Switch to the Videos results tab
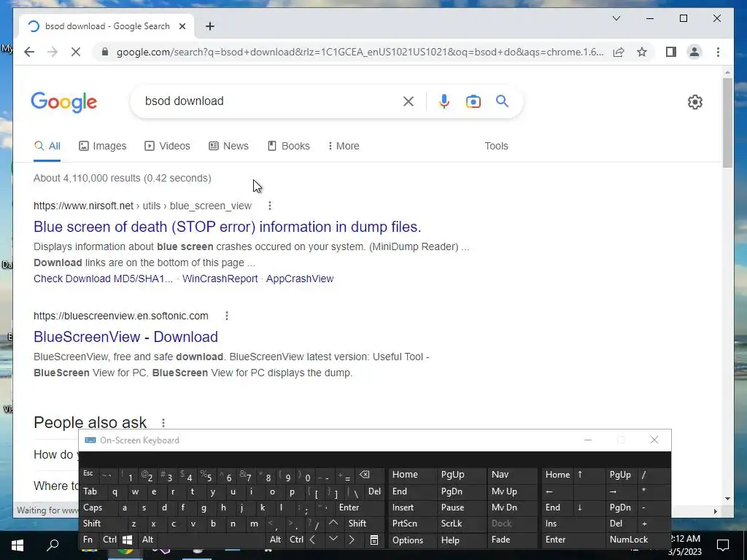The height and width of the screenshot is (560, 747). (167, 146)
